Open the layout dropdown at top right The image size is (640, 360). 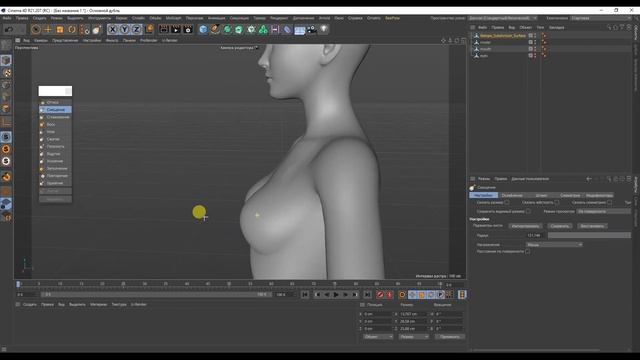coord(502,18)
